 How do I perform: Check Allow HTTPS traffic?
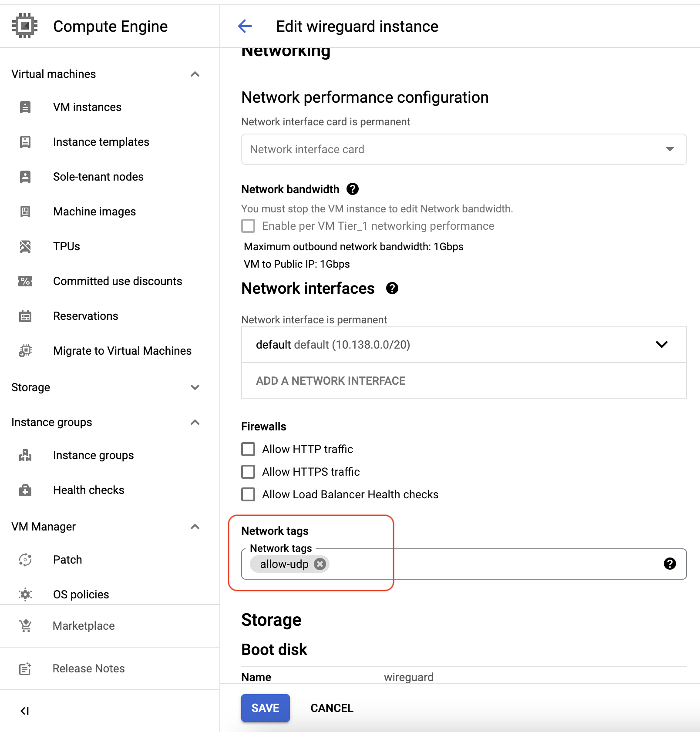coord(248,472)
